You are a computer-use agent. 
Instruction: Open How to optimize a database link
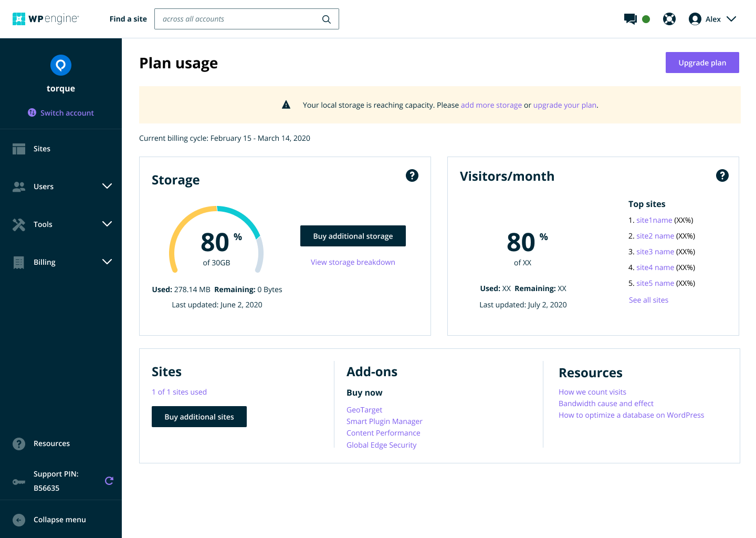631,415
